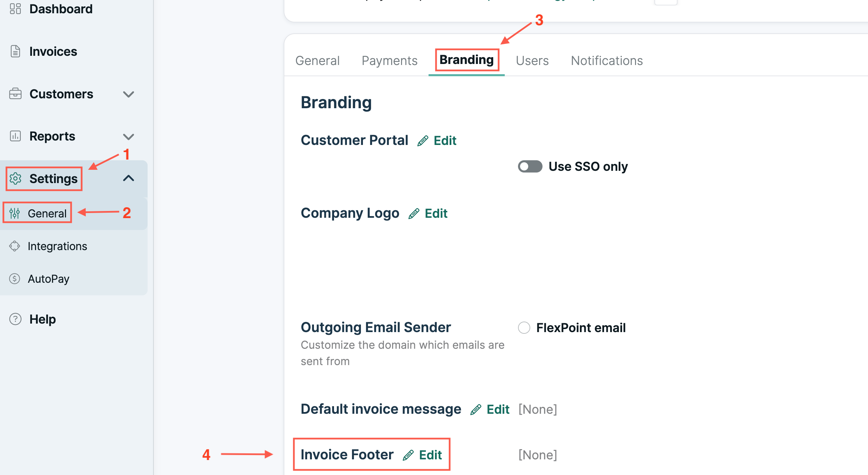The width and height of the screenshot is (868, 475).
Task: Switch to the Payments tab
Action: pyautogui.click(x=389, y=61)
